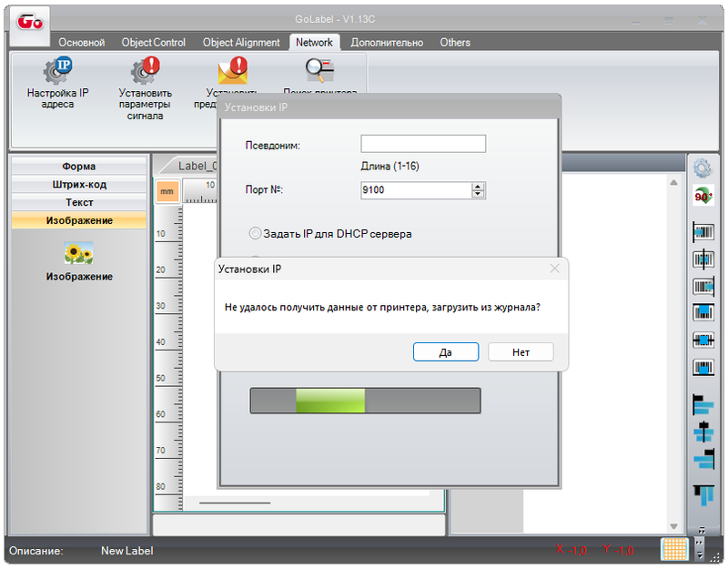
Task: Close the Установки IP message box
Action: [x=554, y=269]
